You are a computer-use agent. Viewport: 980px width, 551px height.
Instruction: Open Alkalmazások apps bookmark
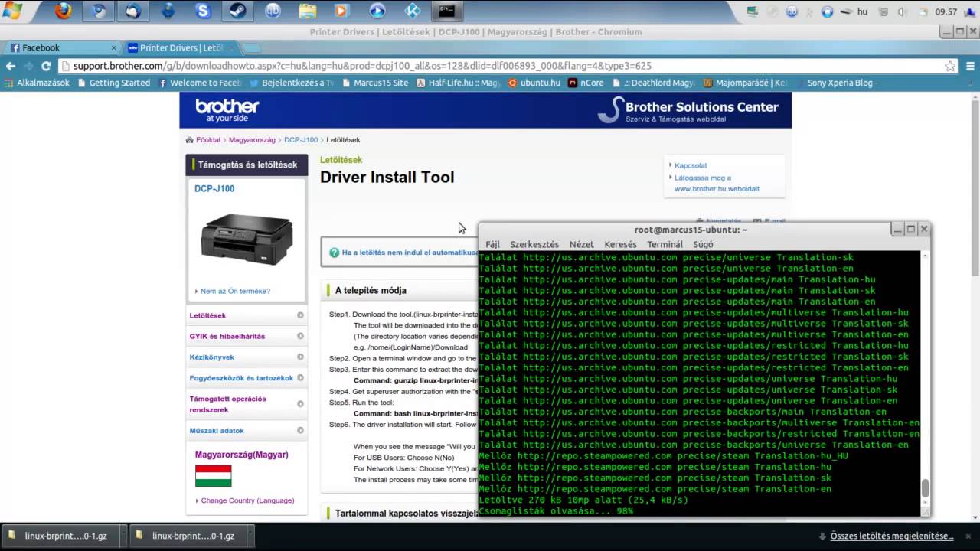pyautogui.click(x=37, y=83)
